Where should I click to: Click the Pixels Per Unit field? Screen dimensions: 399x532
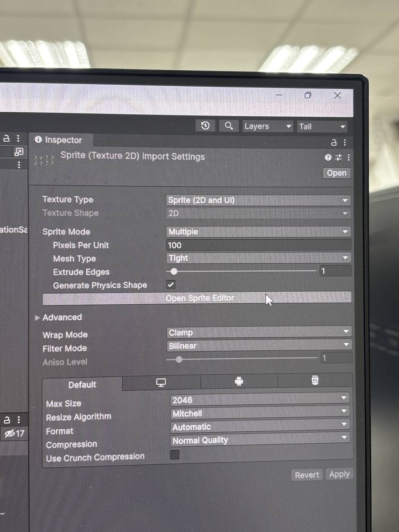pyautogui.click(x=258, y=245)
